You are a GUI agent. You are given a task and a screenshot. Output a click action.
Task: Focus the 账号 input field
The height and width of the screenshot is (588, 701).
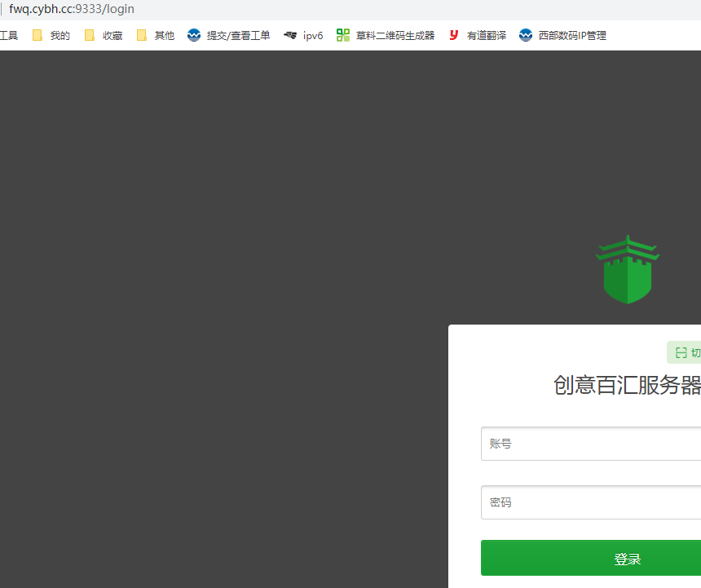pos(591,444)
